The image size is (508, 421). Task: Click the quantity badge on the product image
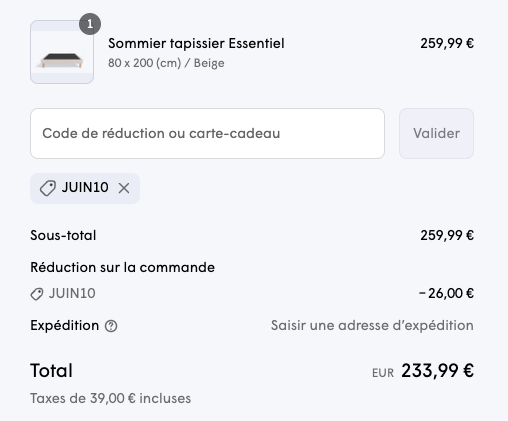pyautogui.click(x=90, y=24)
